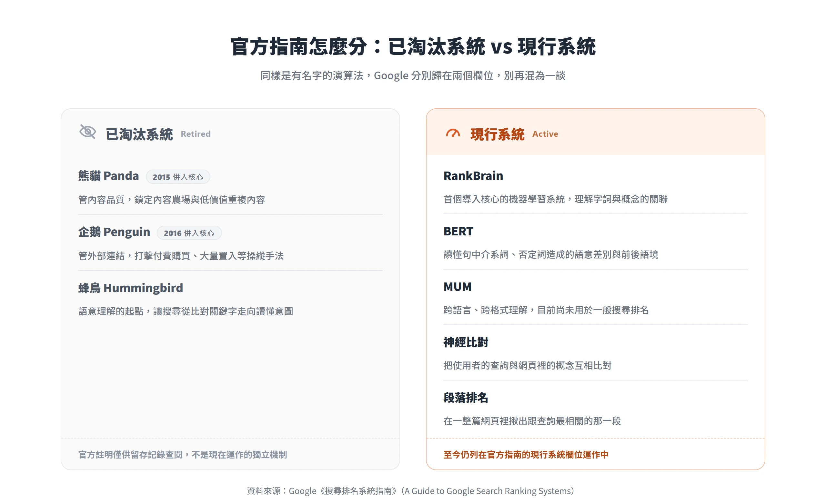Click the description 在一整篇網頁裡揪出
The height and width of the screenshot is (504, 826).
(532, 421)
